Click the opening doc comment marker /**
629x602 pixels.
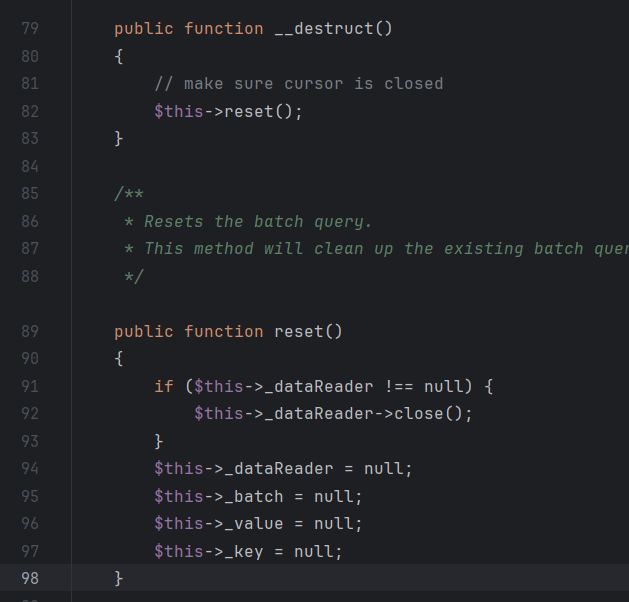128,193
